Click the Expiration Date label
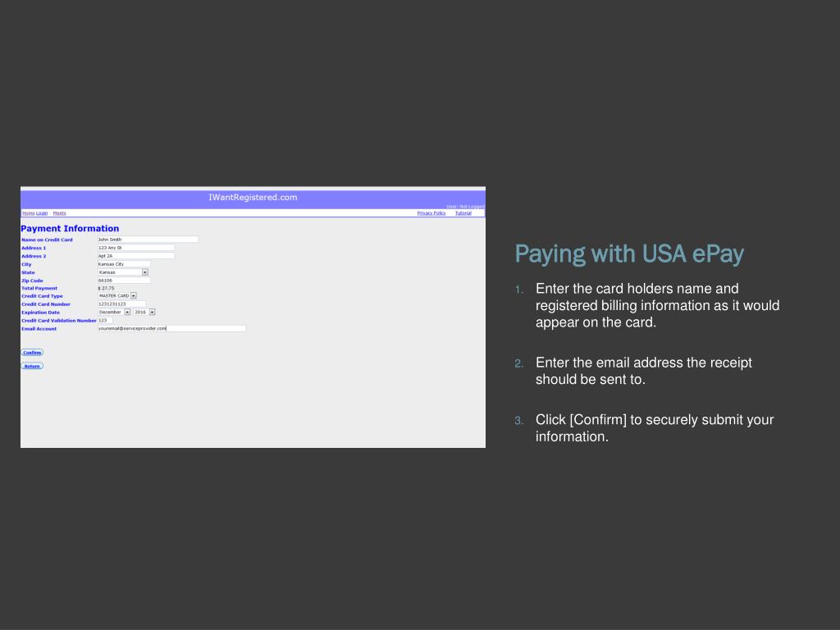 [41, 313]
